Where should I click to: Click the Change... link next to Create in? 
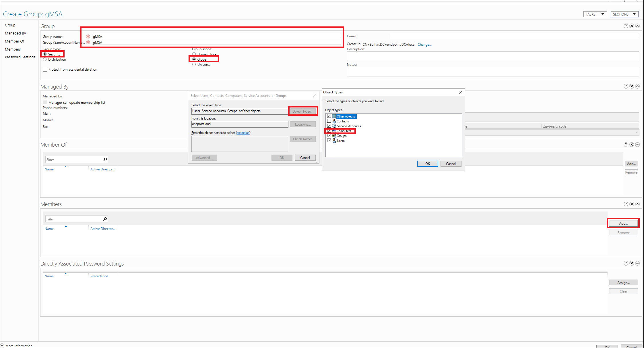click(424, 45)
